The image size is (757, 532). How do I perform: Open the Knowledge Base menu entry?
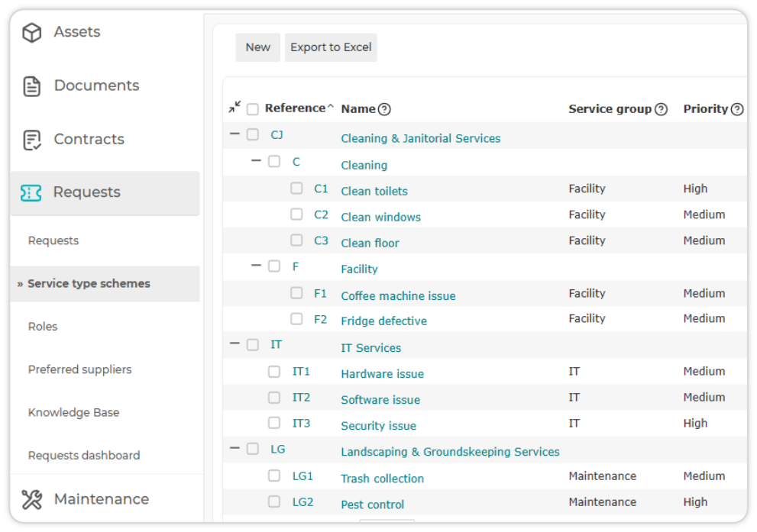pos(73,412)
